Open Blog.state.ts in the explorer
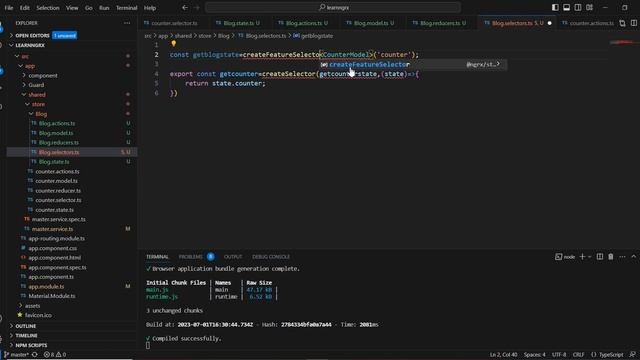The width and height of the screenshot is (640, 360). coord(54,162)
